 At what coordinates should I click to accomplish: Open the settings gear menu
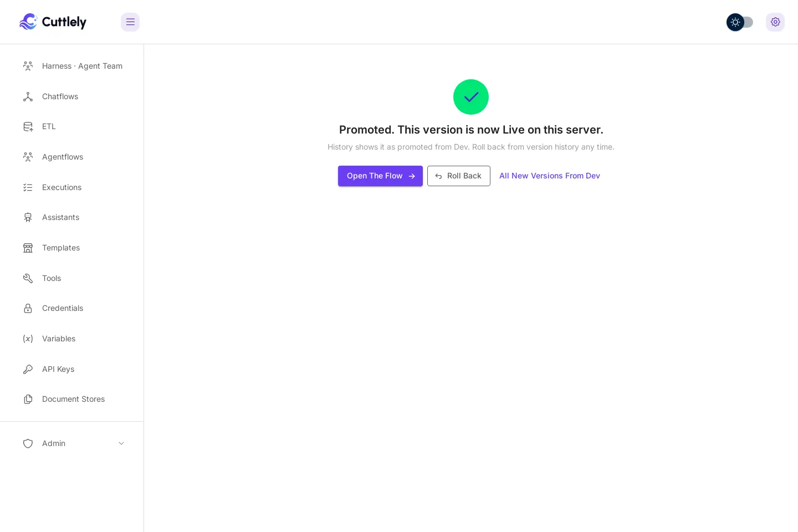(775, 22)
